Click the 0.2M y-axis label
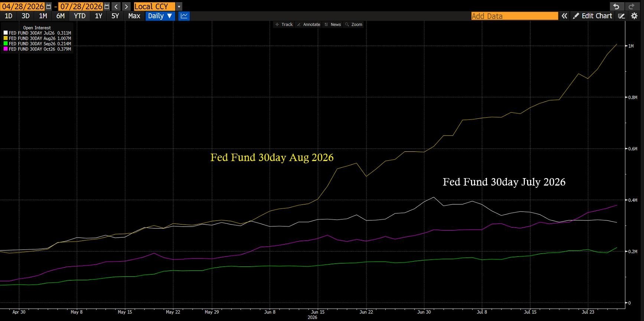Viewport: 644px width, 321px height. tap(632, 252)
